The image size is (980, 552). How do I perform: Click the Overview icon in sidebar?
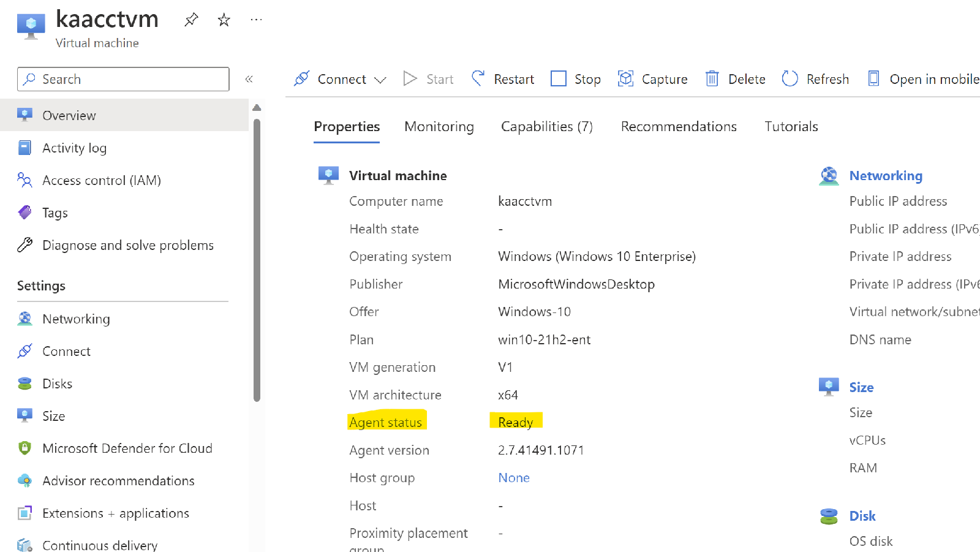[24, 115]
